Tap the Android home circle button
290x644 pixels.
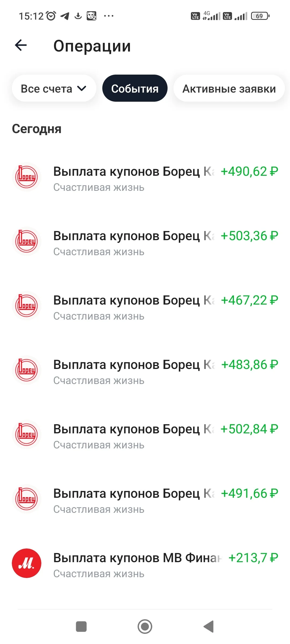pyautogui.click(x=145, y=627)
